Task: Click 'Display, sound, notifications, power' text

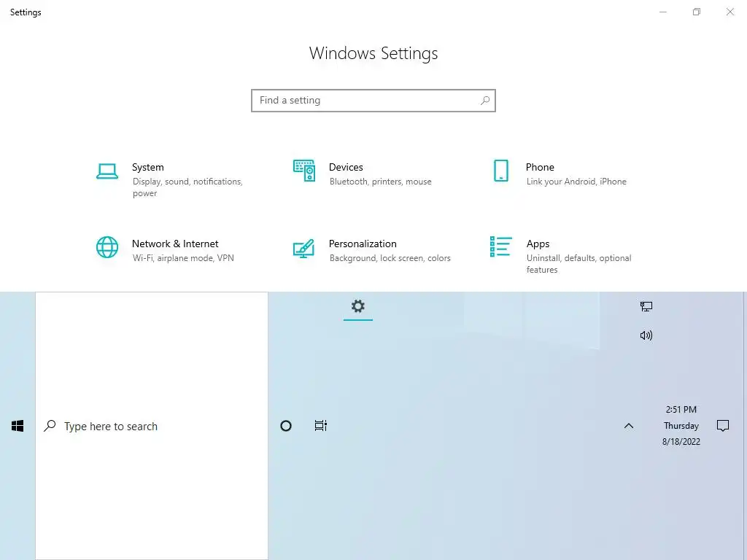Action: tap(187, 187)
